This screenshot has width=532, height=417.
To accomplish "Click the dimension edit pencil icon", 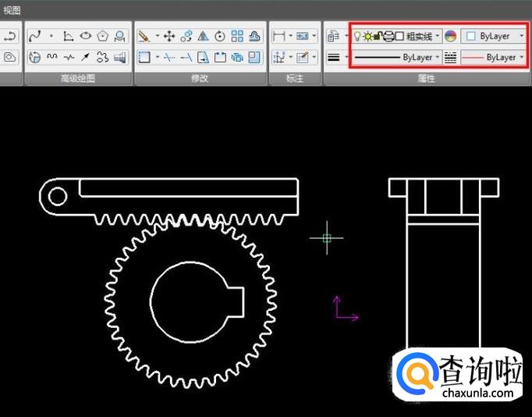I will tap(303, 57).
